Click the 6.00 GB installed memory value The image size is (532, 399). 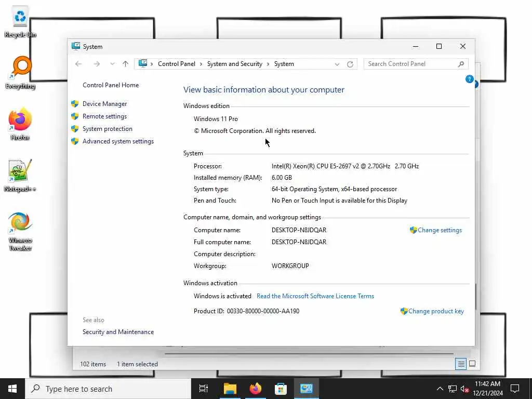(x=282, y=178)
